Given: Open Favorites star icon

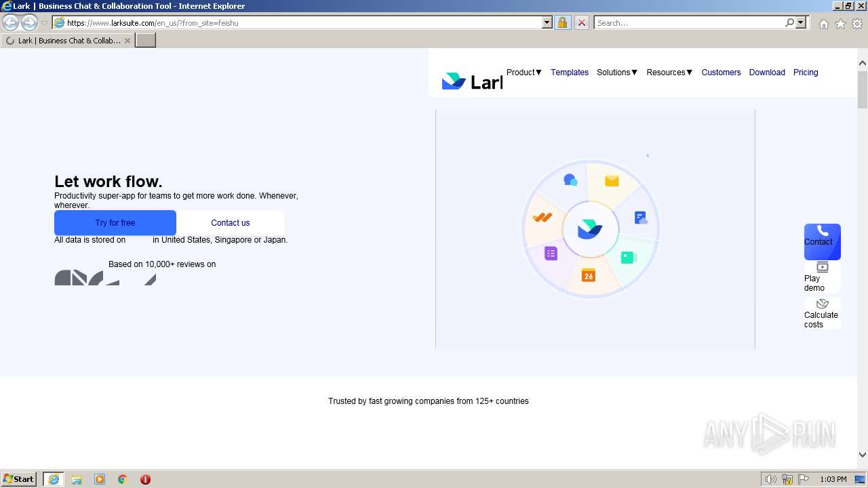Looking at the screenshot, I should [x=840, y=24].
